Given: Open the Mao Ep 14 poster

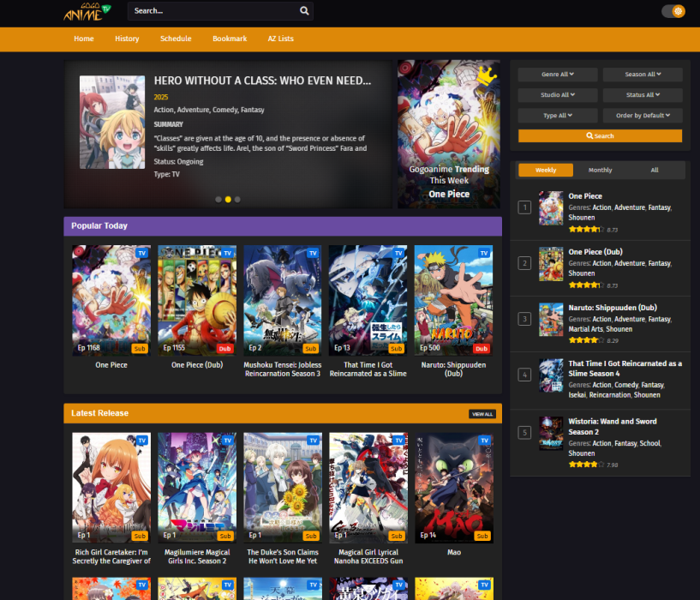Looking at the screenshot, I should (x=453, y=488).
